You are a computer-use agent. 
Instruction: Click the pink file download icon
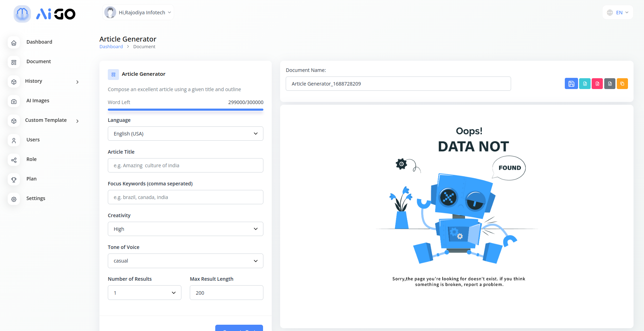[597, 84]
